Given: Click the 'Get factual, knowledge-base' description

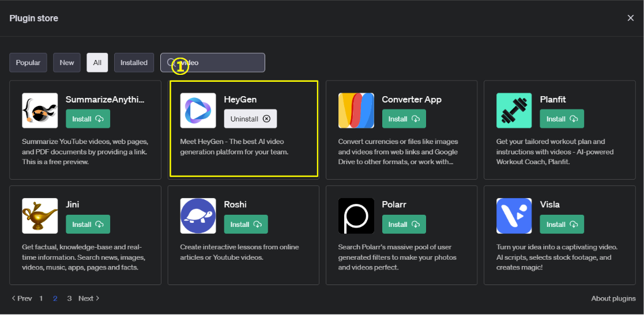Looking at the screenshot, I should pos(84,257).
